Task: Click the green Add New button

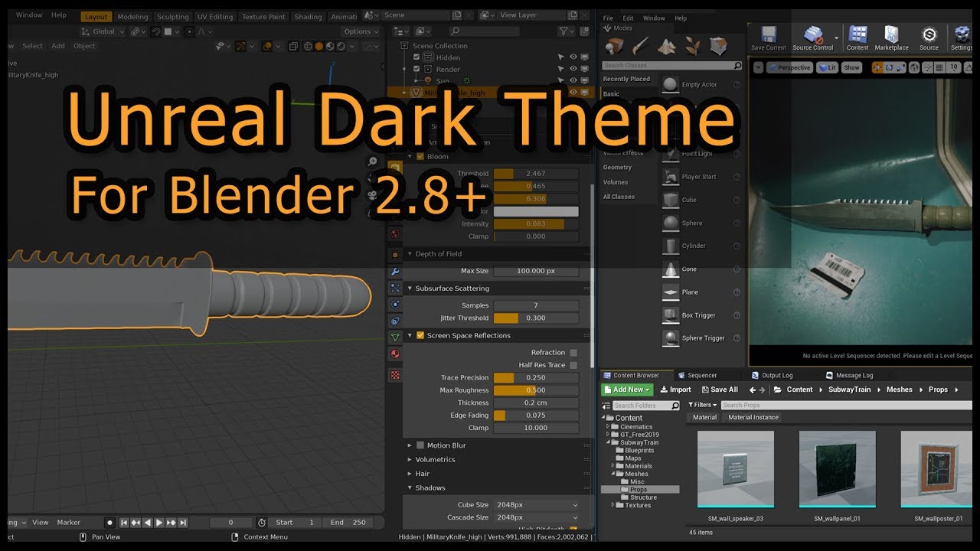Action: coord(628,390)
